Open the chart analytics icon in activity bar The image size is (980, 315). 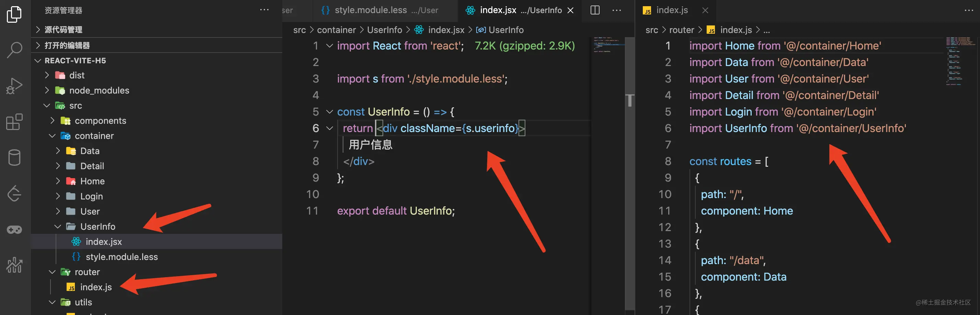click(x=14, y=265)
